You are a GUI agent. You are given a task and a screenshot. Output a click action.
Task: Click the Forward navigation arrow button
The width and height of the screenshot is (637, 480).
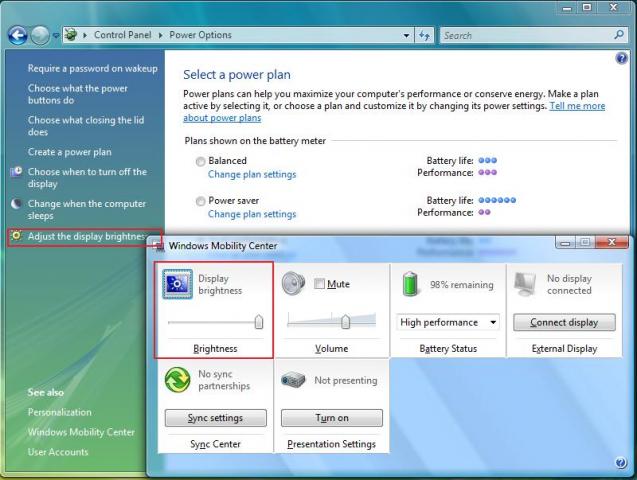[40, 36]
